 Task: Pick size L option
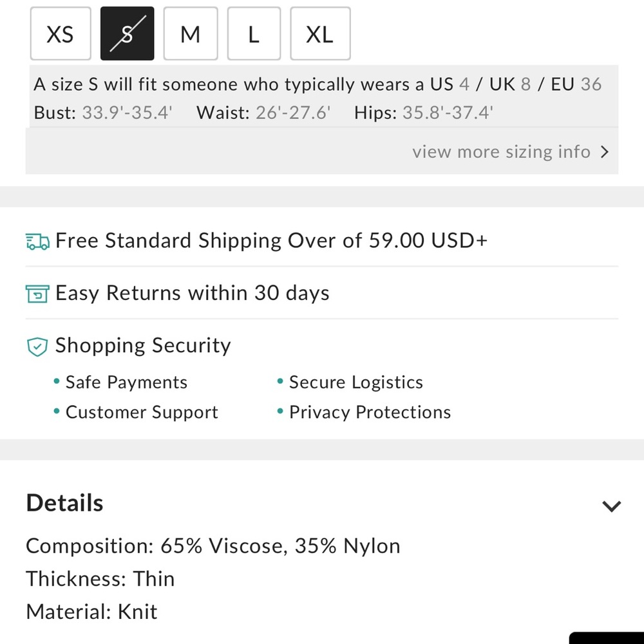[x=253, y=34]
